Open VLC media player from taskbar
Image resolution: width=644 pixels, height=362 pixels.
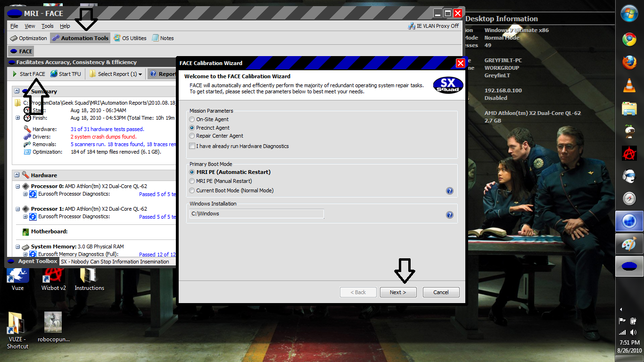629,85
